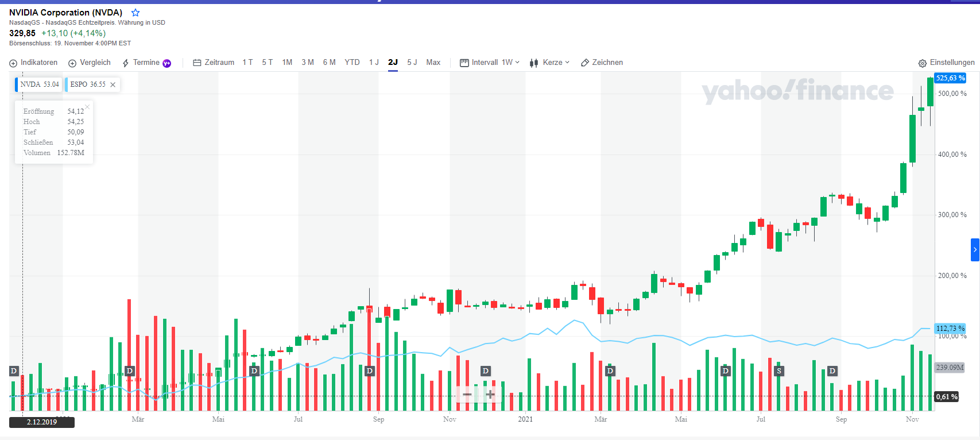Click the 0,61 % axis label
Image resolution: width=980 pixels, height=440 pixels.
(x=947, y=397)
